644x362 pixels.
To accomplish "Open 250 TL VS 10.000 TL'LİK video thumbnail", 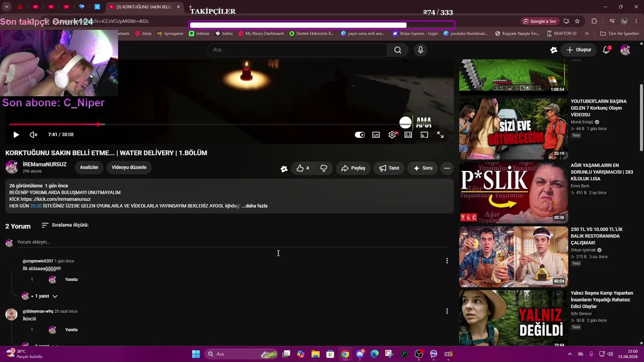I will 513,256.
